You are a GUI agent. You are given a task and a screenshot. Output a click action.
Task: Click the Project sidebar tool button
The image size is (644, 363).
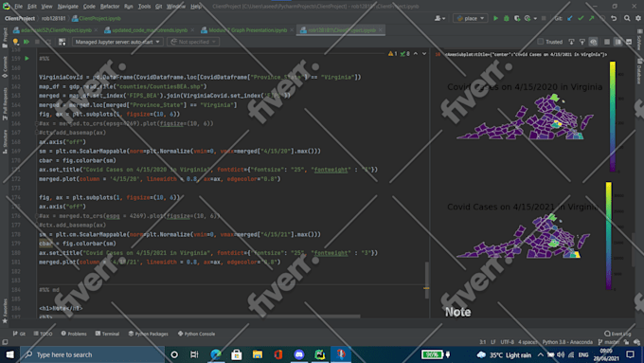pos(5,38)
